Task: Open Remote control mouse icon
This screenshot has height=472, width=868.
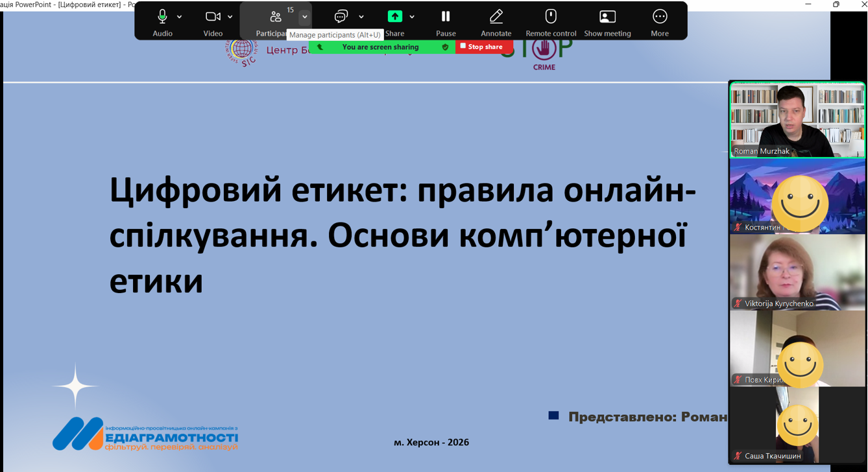Action: pos(551,17)
